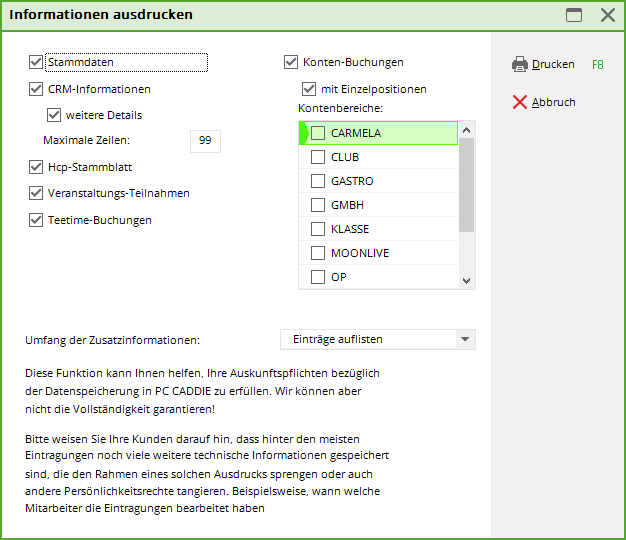
Task: Disable the Hcp-Stammblatt option
Action: click(x=37, y=167)
